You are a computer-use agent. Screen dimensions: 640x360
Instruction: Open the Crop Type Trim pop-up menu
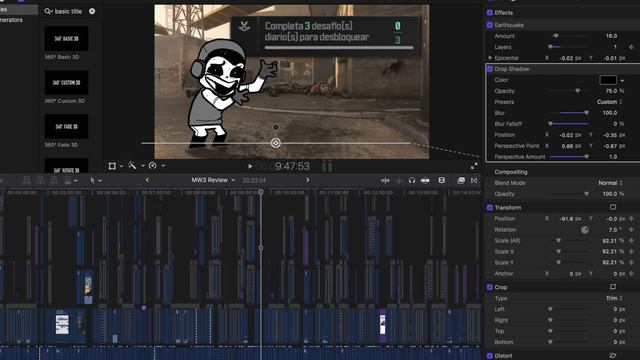613,298
